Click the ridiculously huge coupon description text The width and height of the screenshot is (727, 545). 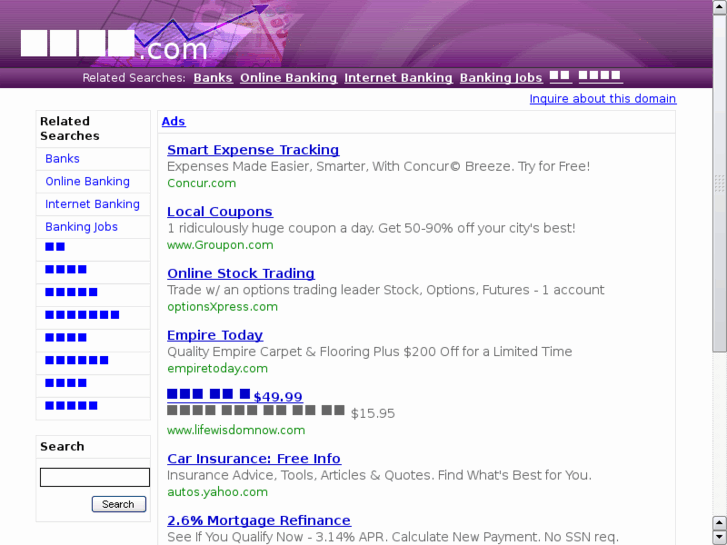(x=371, y=228)
